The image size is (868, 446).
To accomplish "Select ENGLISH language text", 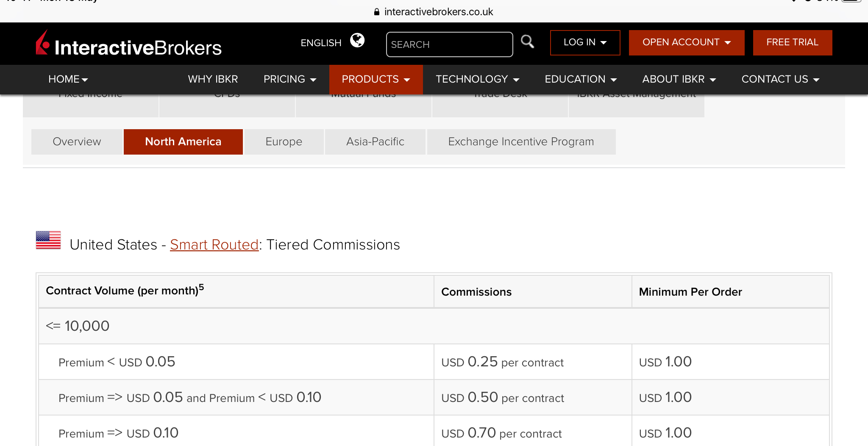I will 321,43.
